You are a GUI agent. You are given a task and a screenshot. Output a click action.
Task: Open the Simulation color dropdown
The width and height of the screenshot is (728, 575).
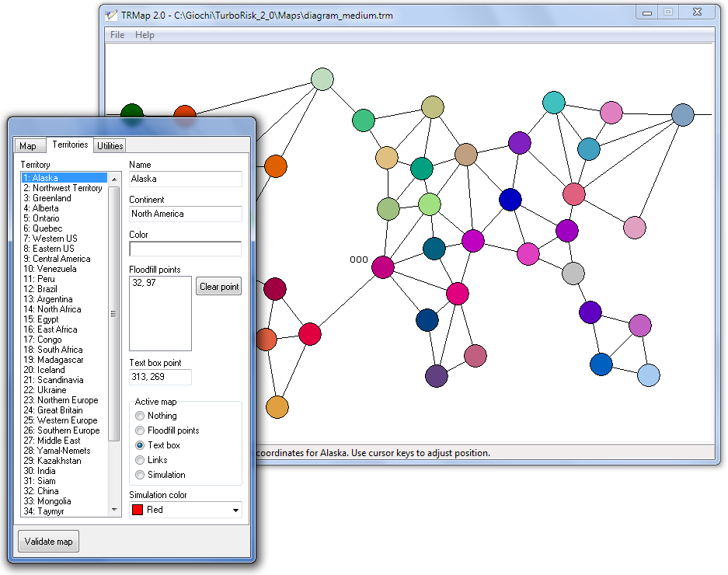186,510
